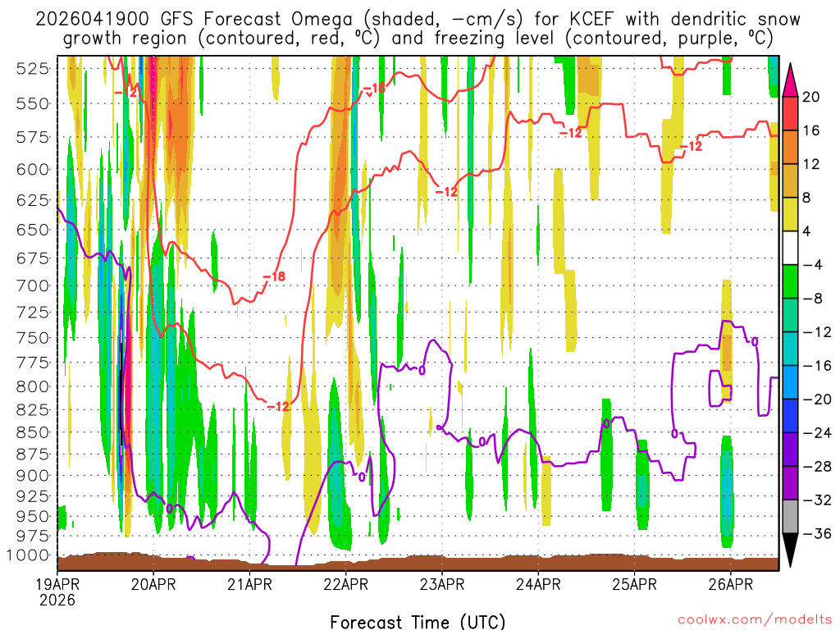The image size is (840, 630).
Task: Click the 20APR time axis label
Action: 153,584
